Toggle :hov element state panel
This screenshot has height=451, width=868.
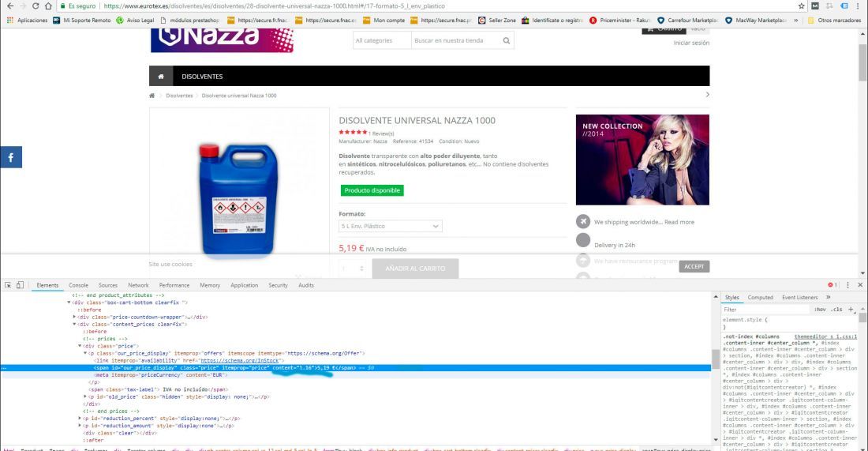click(x=820, y=310)
